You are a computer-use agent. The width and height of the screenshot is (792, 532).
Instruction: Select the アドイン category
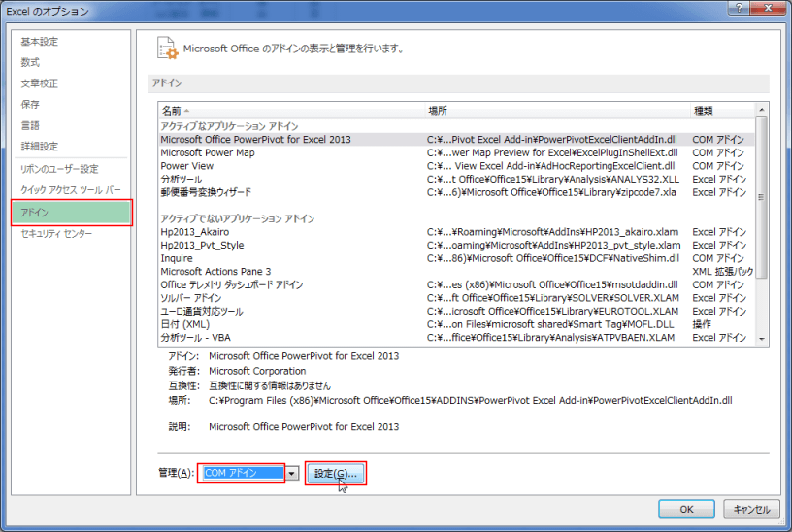click(71, 213)
